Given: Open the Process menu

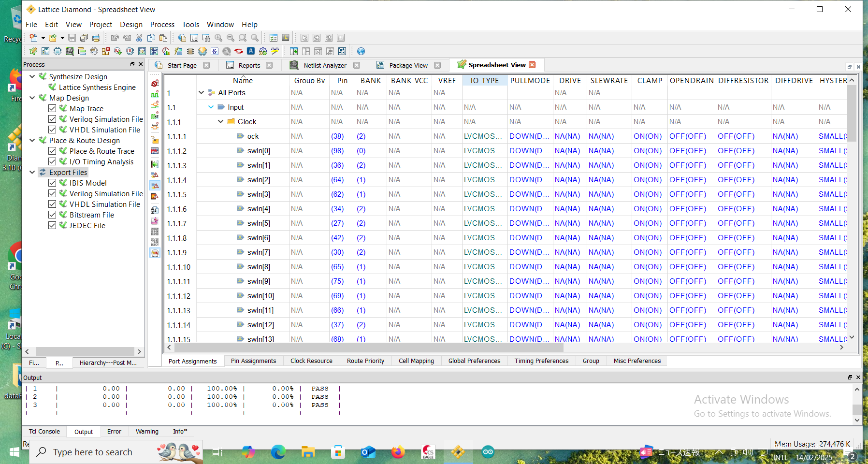Looking at the screenshot, I should 162,25.
